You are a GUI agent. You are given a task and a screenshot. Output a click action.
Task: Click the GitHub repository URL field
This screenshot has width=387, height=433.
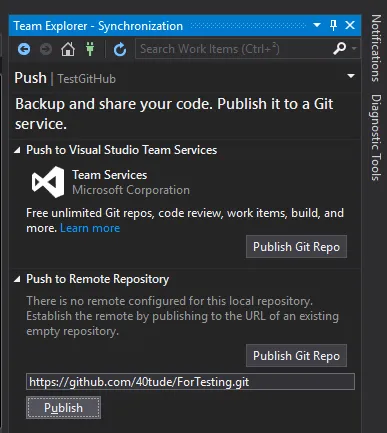pos(190,382)
